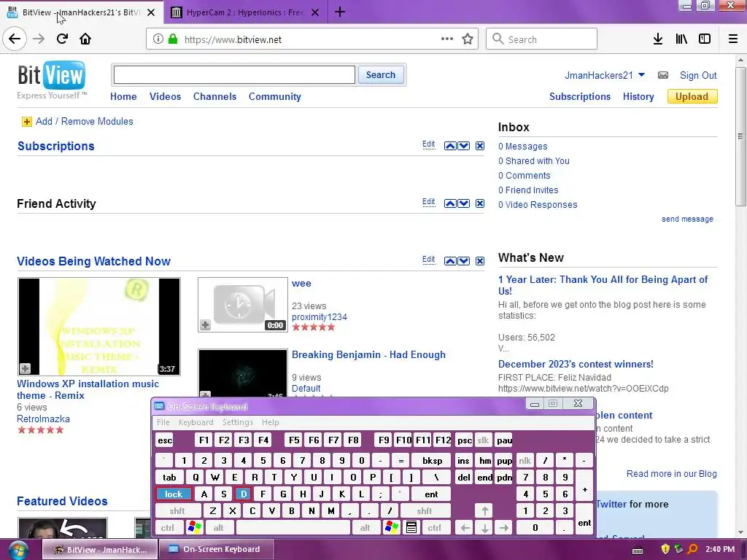The image size is (747, 560).
Task: Toggle the lock key on On-Screen Keyboard
Action: (174, 494)
